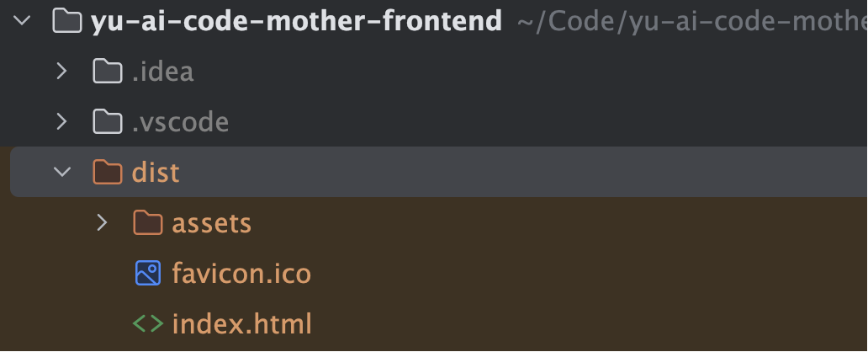Image resolution: width=868 pixels, height=352 pixels.
Task: Select the .vscode folder label
Action: pyautogui.click(x=180, y=122)
